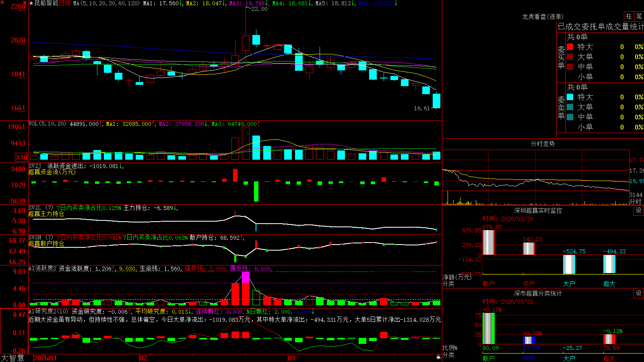Open 设 settings of 深圳超赢实时监控

click(639, 210)
